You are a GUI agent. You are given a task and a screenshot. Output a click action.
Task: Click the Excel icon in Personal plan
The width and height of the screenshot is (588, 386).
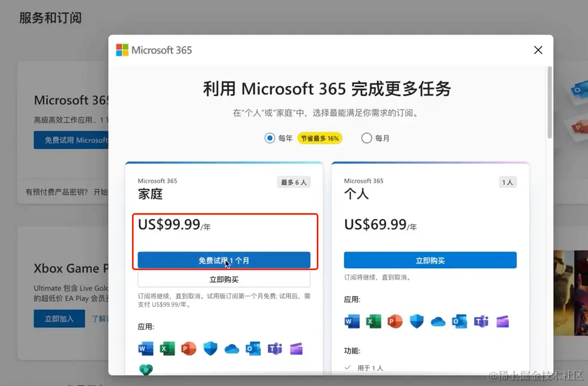tap(373, 322)
